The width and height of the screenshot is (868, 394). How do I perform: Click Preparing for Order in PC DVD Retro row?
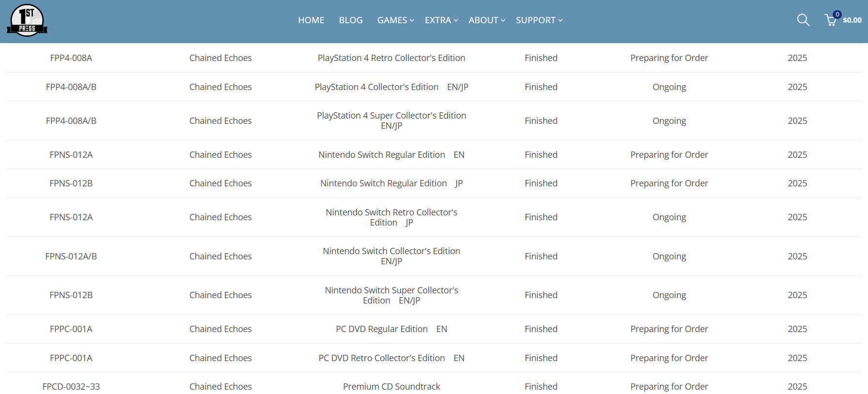(669, 358)
